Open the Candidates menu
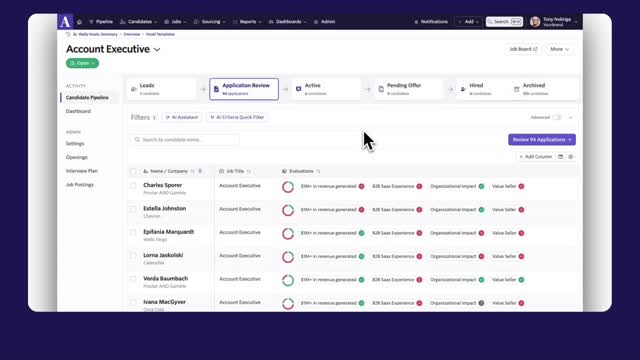The height and width of the screenshot is (360, 640). [x=139, y=22]
